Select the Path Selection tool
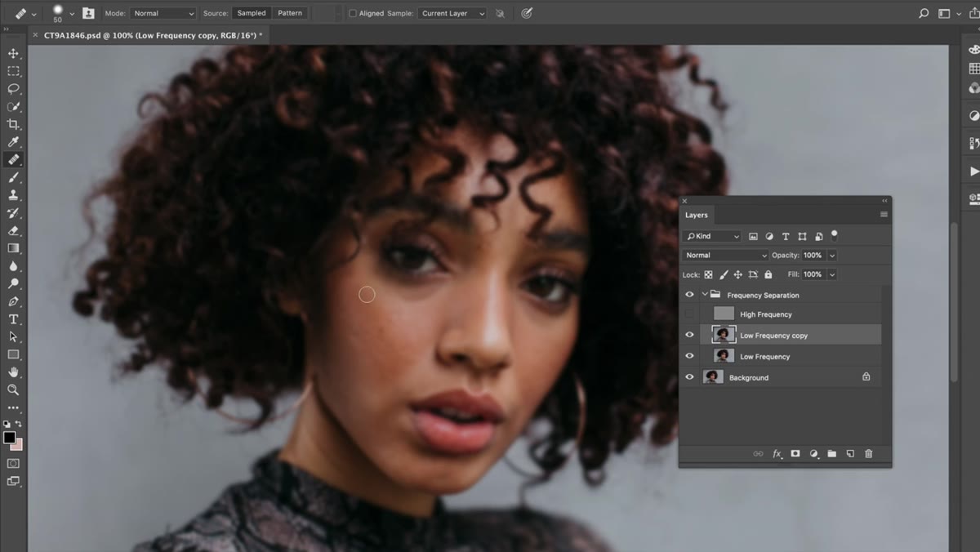This screenshot has width=980, height=552. click(x=13, y=336)
